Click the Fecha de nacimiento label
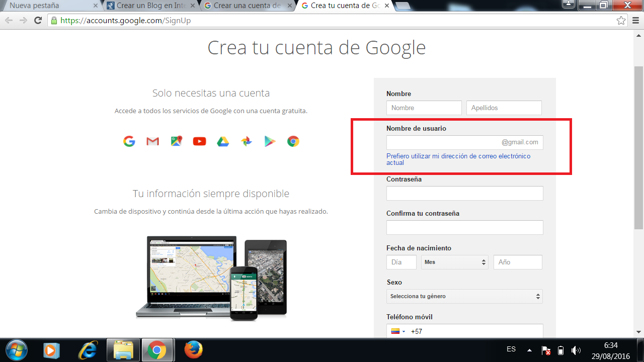The height and width of the screenshot is (362, 644). pos(419,248)
